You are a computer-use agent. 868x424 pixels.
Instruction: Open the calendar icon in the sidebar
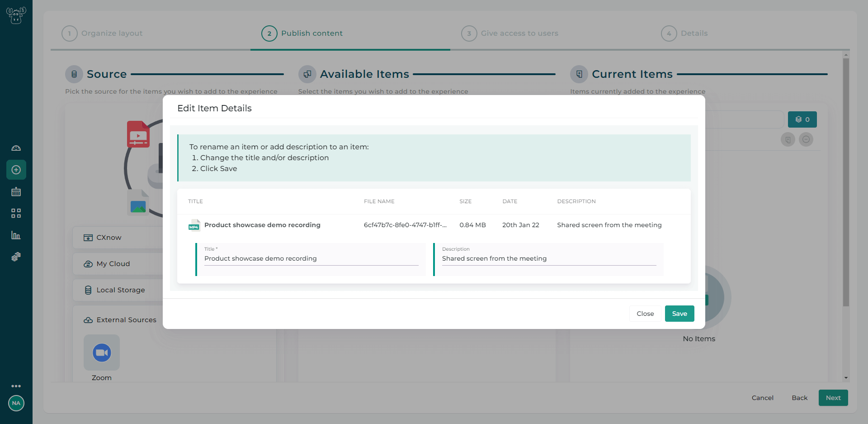point(16,191)
